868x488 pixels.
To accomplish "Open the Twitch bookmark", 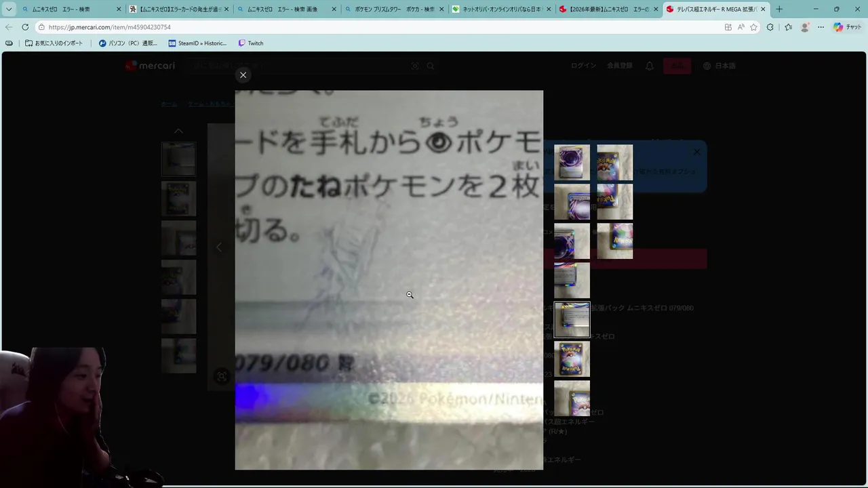I will click(250, 43).
